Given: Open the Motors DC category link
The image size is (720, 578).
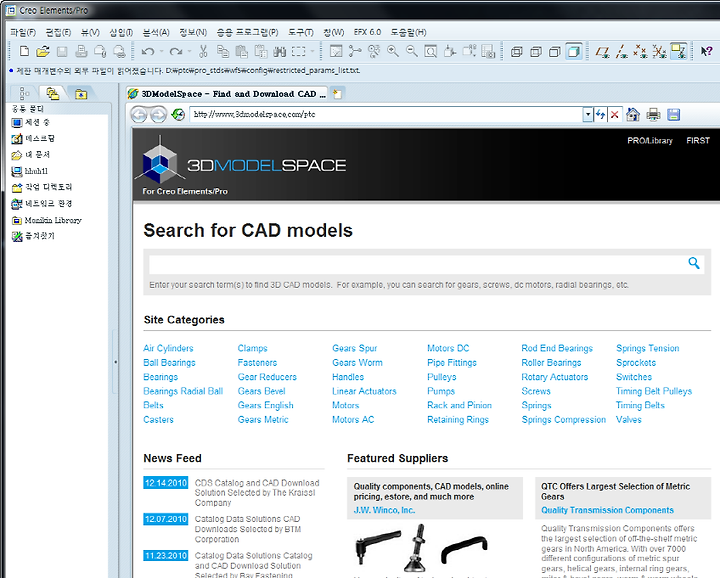Looking at the screenshot, I should 448,348.
